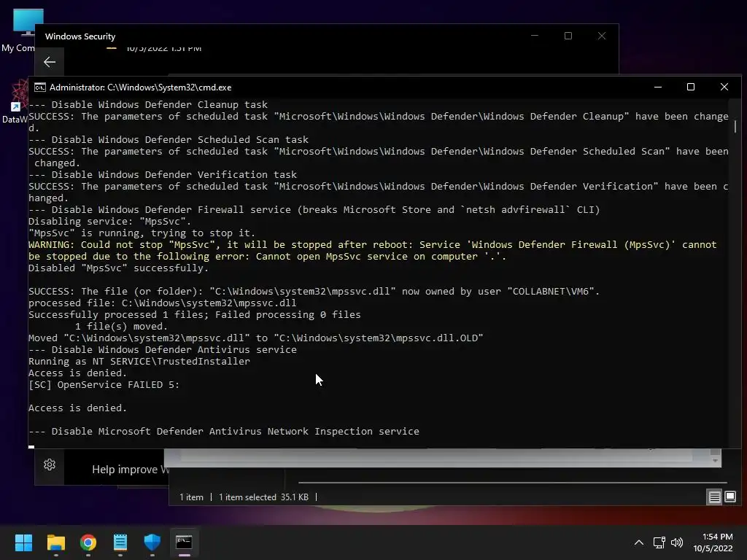Image resolution: width=747 pixels, height=560 pixels.
Task: Open Windows Security settings gear
Action: click(50, 464)
